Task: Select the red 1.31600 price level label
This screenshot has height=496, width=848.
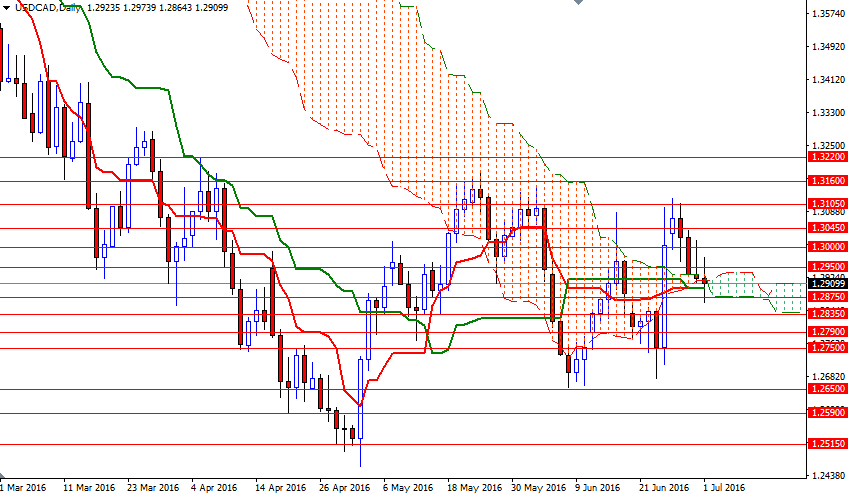Action: [826, 182]
